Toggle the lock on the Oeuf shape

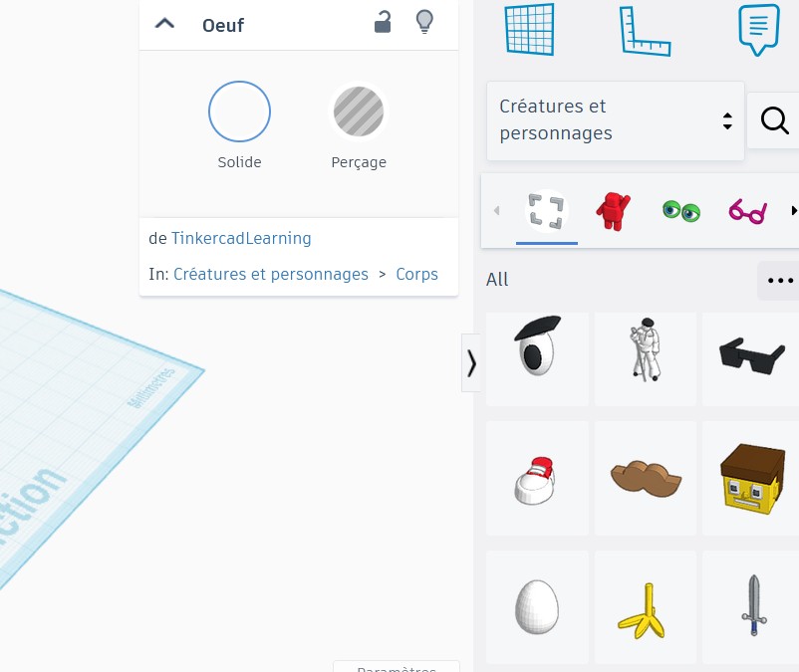[383, 22]
